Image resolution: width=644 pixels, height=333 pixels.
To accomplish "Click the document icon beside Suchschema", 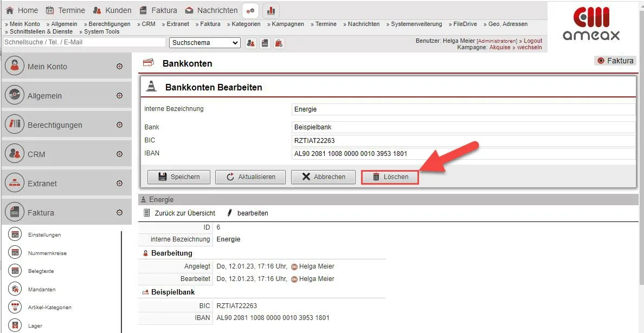I will pyautogui.click(x=265, y=43).
